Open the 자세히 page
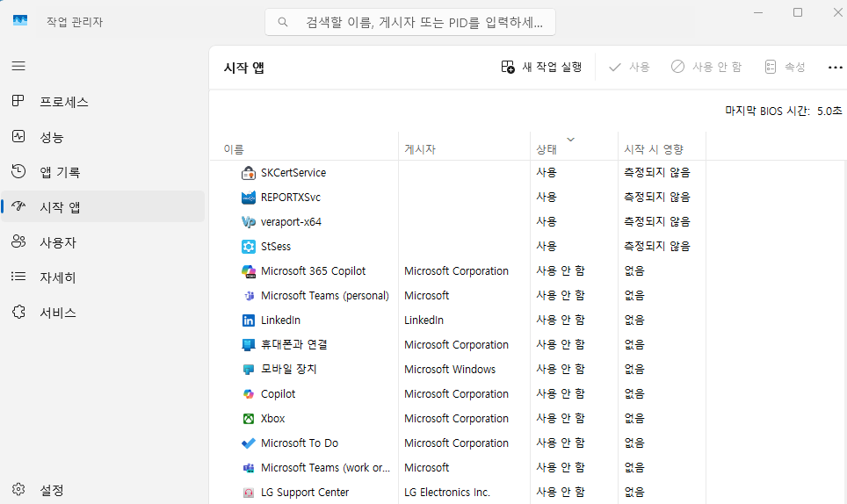The image size is (847, 504). click(x=103, y=277)
